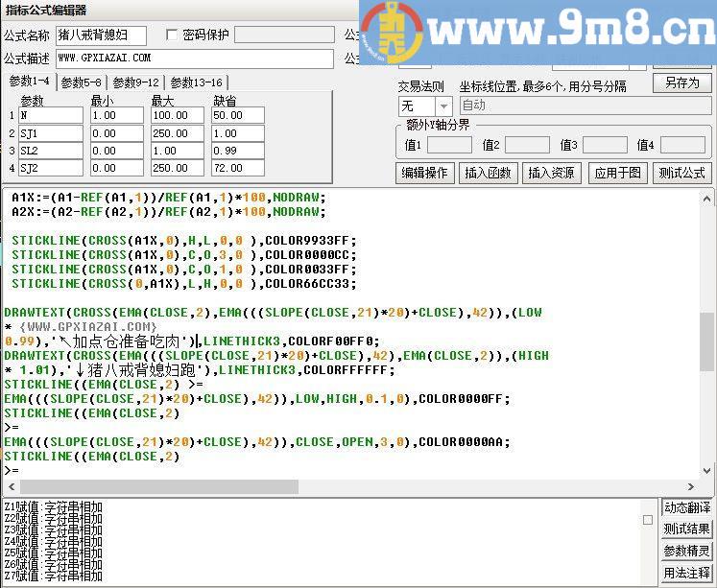
Task: Click the 编辑操作 button
Action: click(x=424, y=174)
